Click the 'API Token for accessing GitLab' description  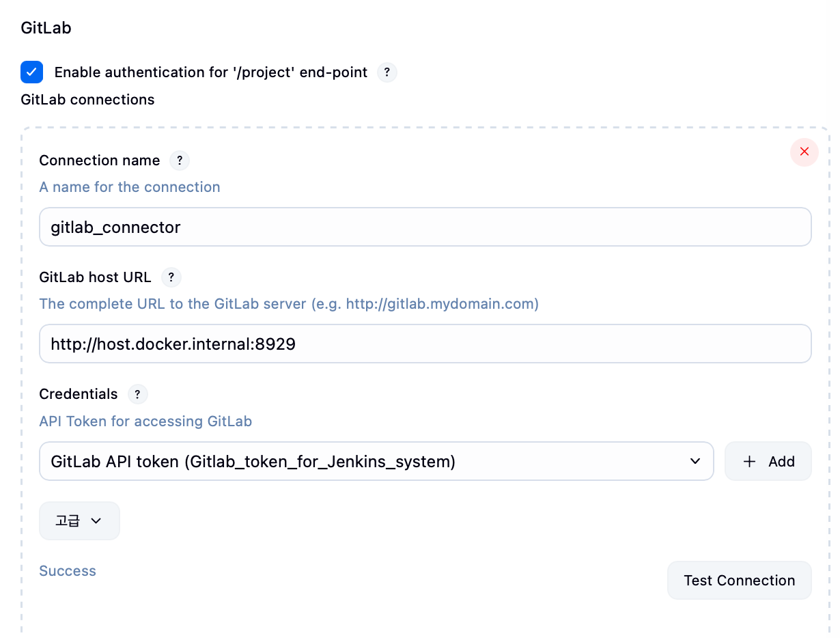[145, 421]
